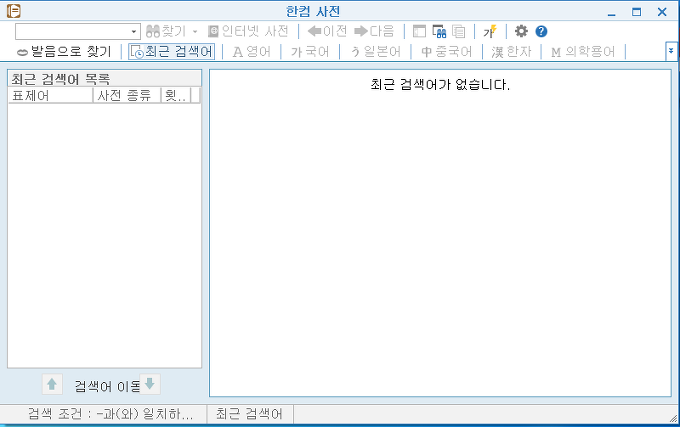Click the 찾기 binoculars search button

tap(167, 31)
